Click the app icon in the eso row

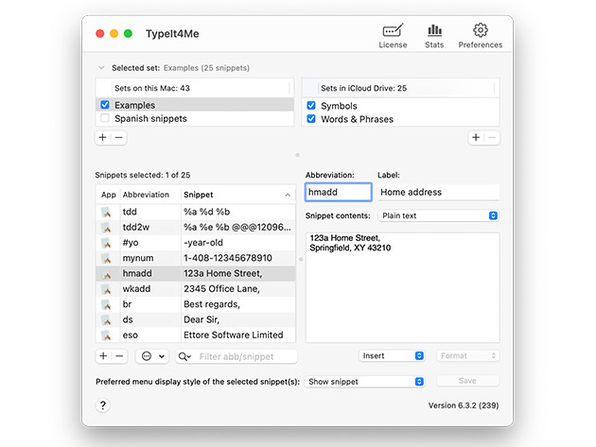click(106, 335)
